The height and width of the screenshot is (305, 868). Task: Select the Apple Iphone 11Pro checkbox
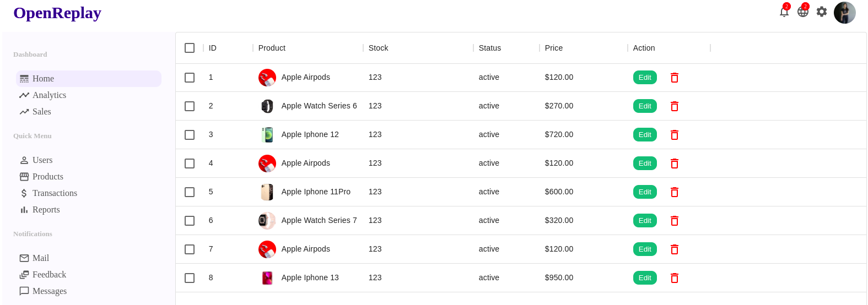click(x=190, y=192)
